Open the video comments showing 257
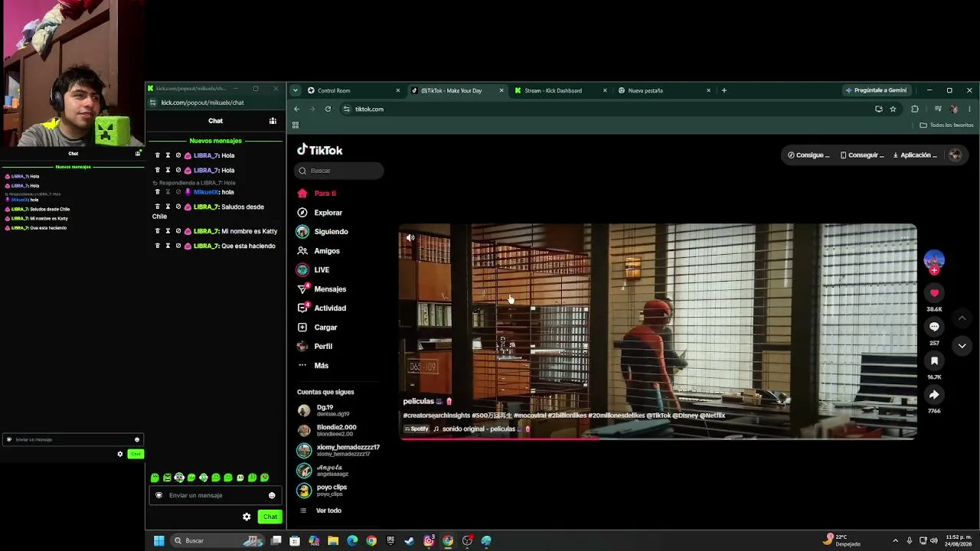The height and width of the screenshot is (551, 980). 934,327
